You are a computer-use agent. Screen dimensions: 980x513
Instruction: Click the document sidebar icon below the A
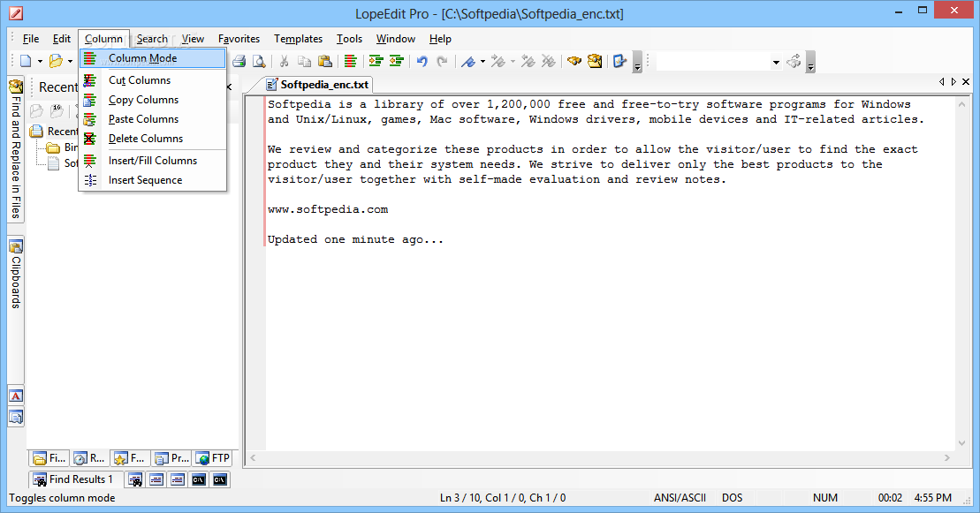tap(16, 417)
